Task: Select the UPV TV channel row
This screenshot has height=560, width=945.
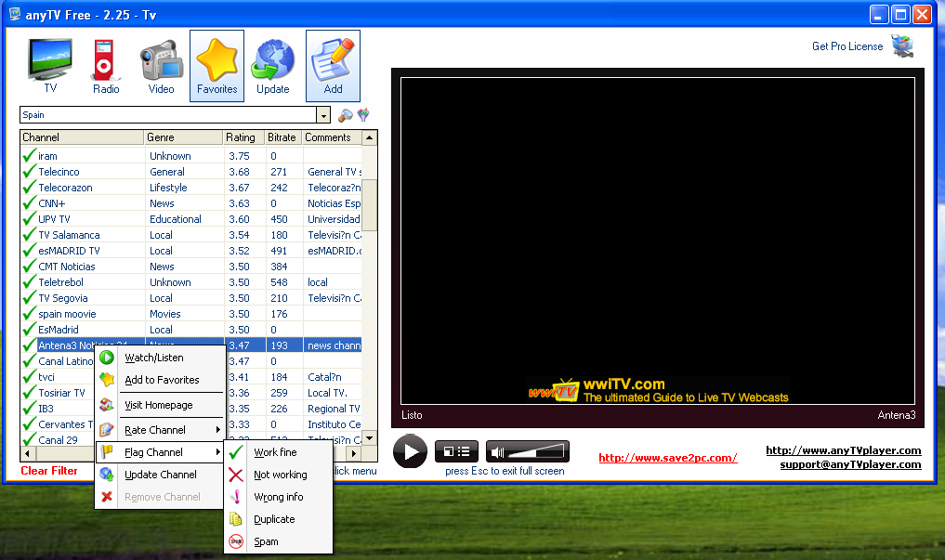Action: [191, 219]
